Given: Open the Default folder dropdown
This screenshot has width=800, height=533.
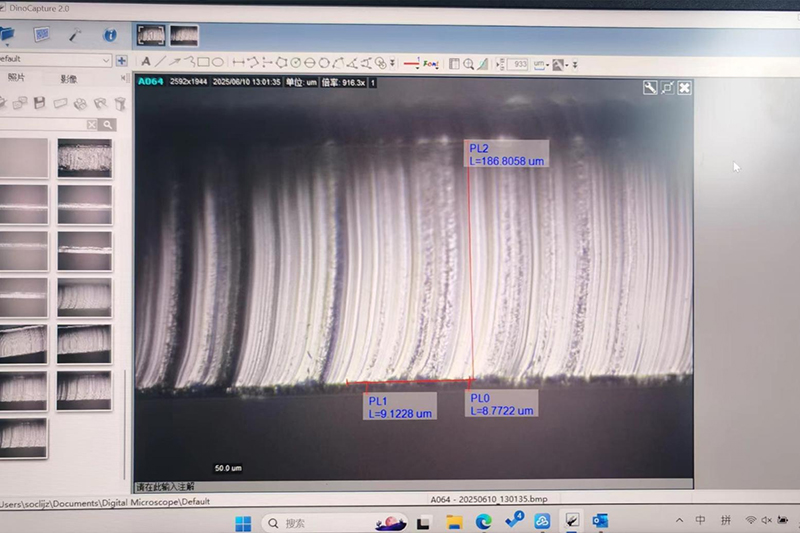Looking at the screenshot, I should pos(55,59).
